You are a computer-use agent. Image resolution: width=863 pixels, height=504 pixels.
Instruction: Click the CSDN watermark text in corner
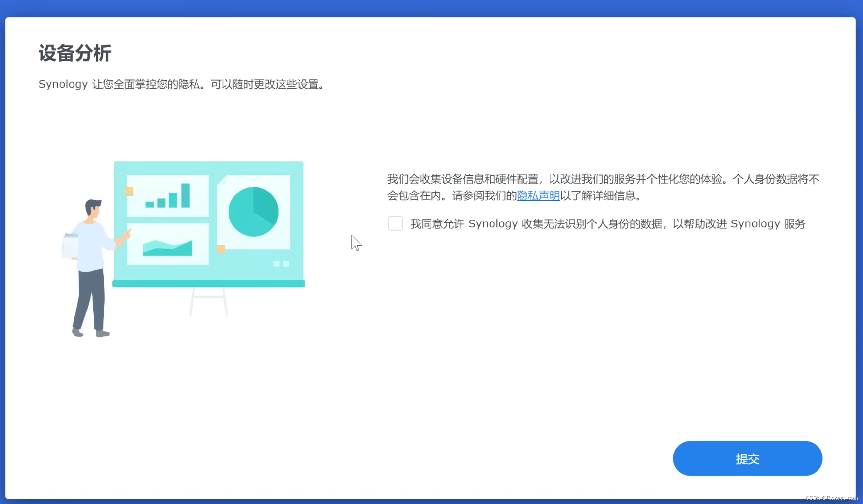point(831,498)
